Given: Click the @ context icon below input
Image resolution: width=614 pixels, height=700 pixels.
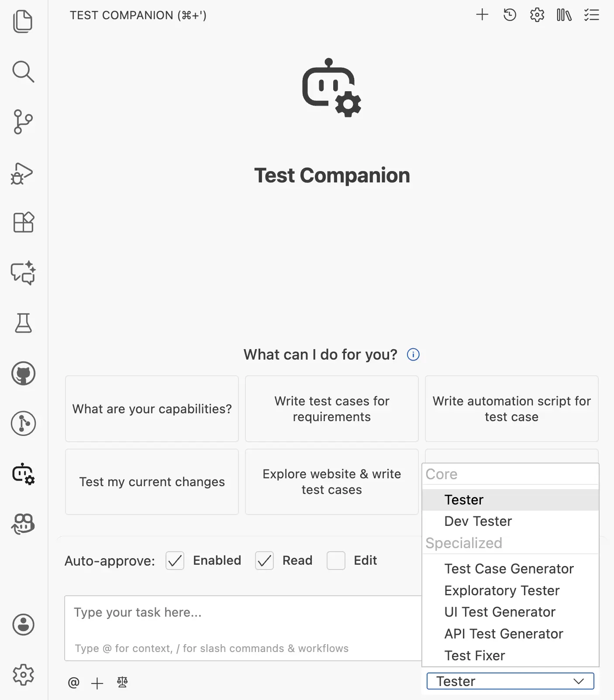Looking at the screenshot, I should coord(73,682).
